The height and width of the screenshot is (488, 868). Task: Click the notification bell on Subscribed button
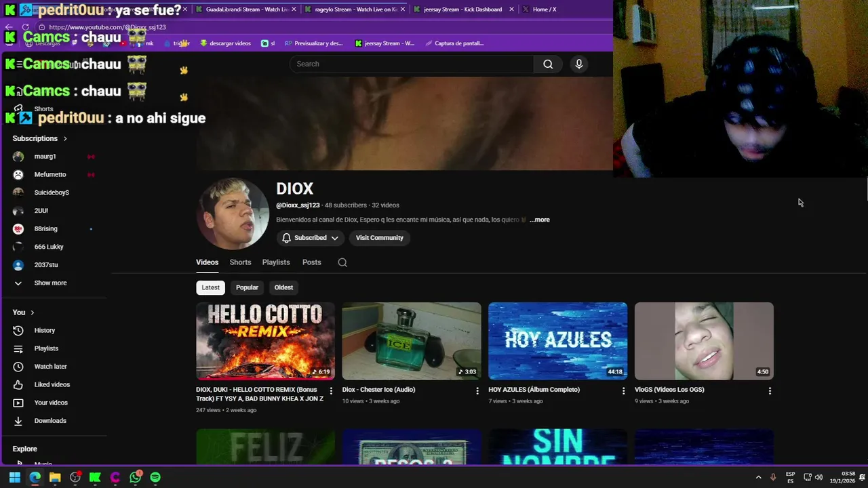tap(286, 238)
